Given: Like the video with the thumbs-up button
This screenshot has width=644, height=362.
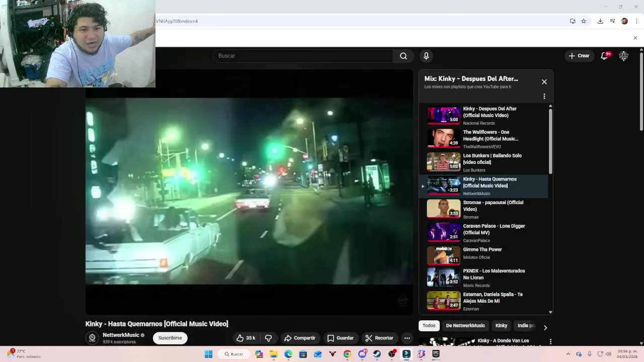Looking at the screenshot, I should [x=246, y=338].
